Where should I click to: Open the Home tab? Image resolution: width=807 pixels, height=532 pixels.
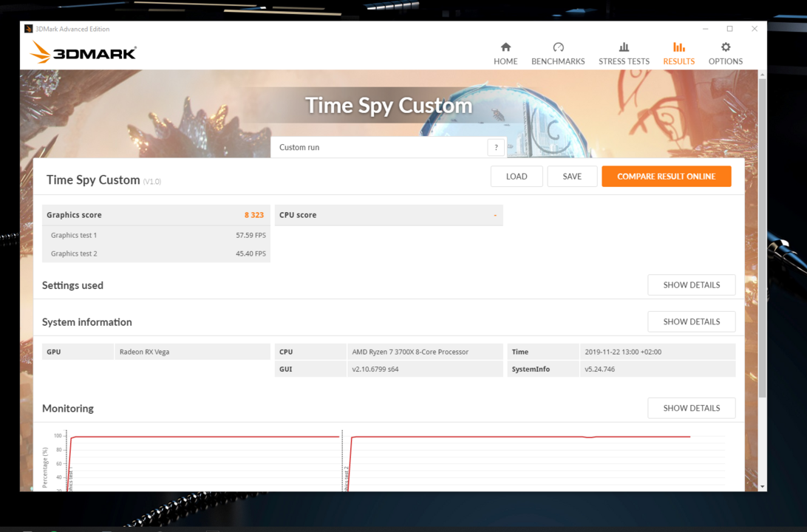click(505, 53)
